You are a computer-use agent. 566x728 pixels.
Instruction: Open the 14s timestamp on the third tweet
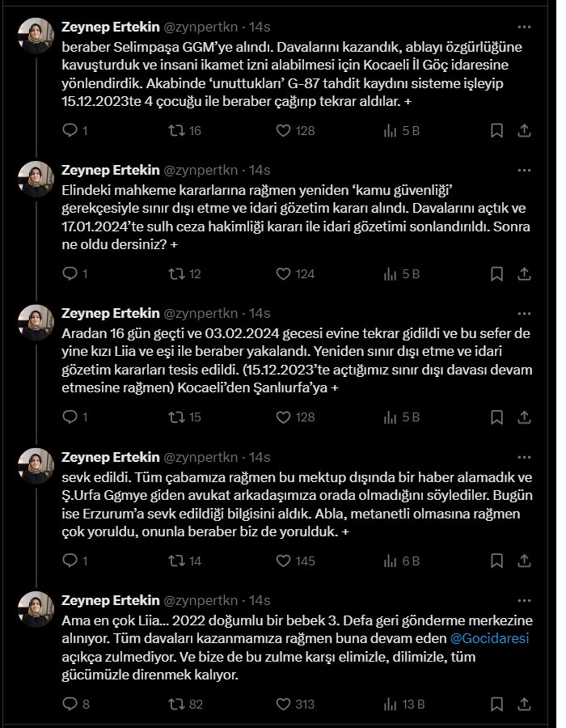[260, 313]
